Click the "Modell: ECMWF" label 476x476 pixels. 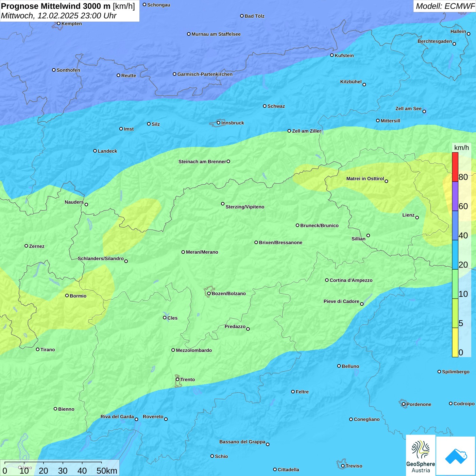point(445,6)
